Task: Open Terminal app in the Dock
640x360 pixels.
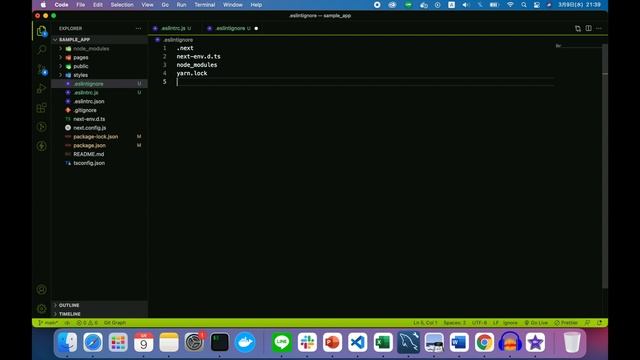Action: [220, 342]
